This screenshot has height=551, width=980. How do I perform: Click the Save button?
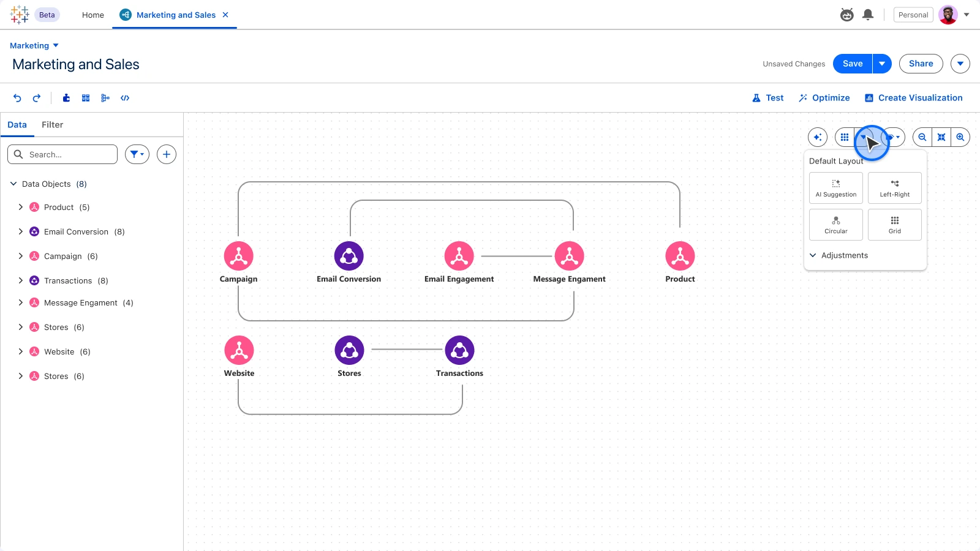(x=853, y=64)
